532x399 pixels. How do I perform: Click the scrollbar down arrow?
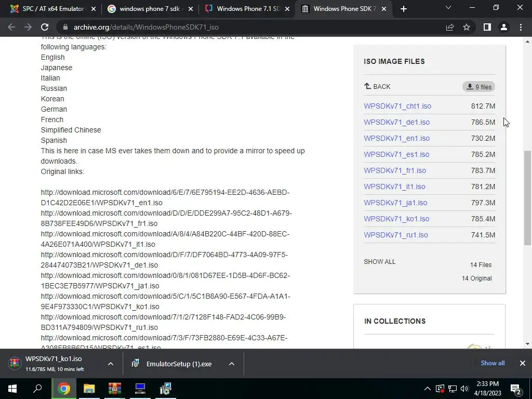528,344
